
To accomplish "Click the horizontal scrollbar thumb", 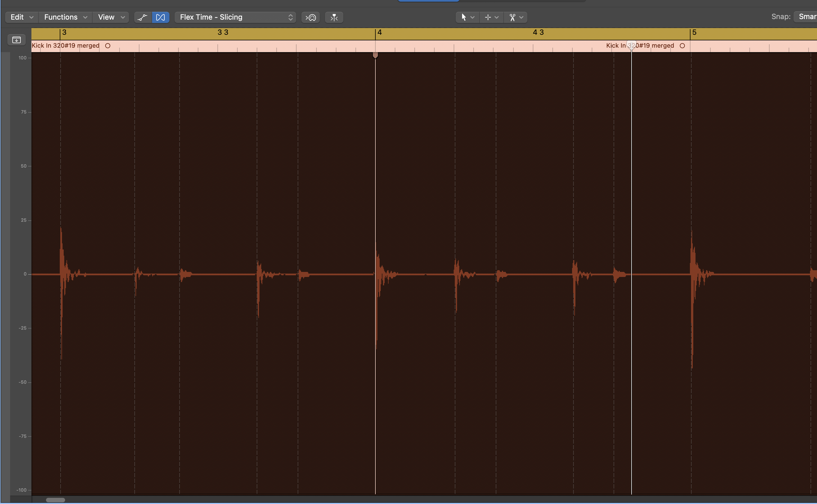I will click(55, 500).
